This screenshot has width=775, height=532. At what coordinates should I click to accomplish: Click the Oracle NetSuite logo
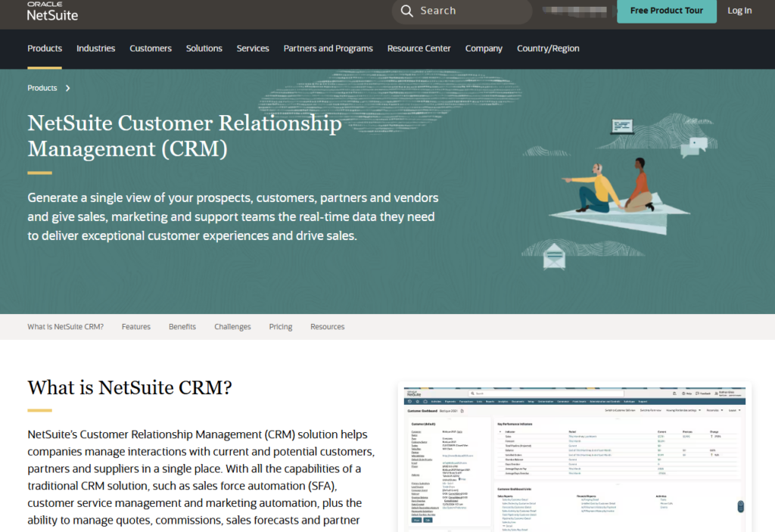pos(52,11)
